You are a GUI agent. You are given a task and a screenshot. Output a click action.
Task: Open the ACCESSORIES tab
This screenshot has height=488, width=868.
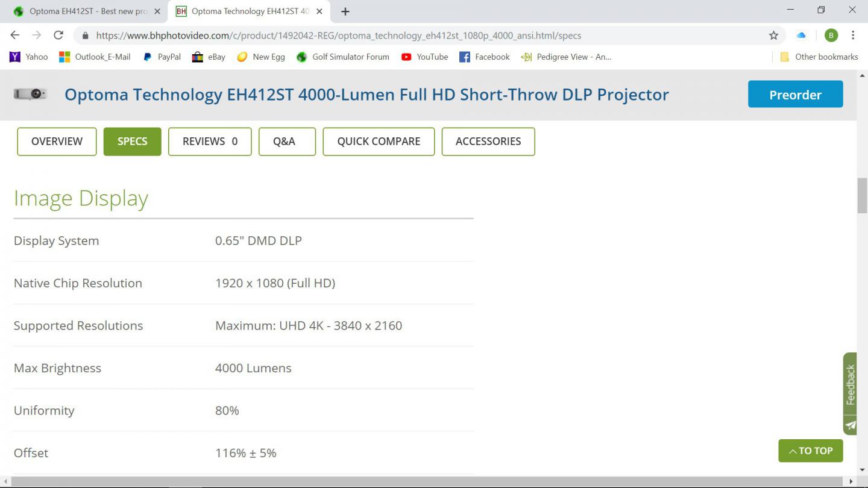[488, 142]
